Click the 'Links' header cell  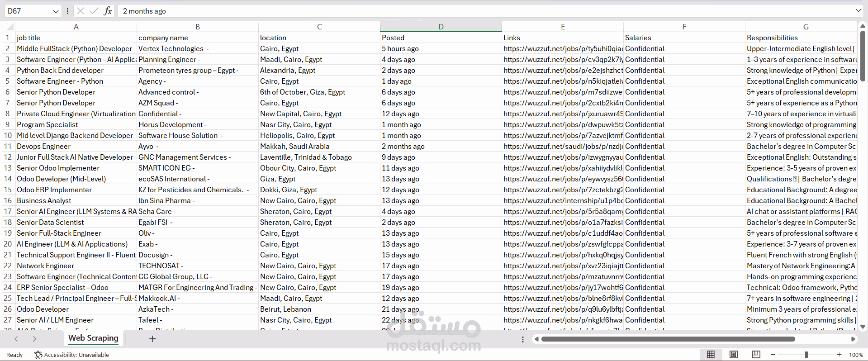[x=563, y=38]
